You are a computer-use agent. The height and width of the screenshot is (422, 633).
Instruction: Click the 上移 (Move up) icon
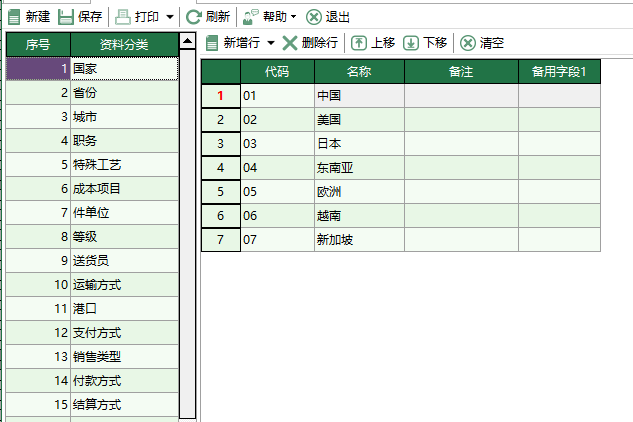tap(359, 43)
